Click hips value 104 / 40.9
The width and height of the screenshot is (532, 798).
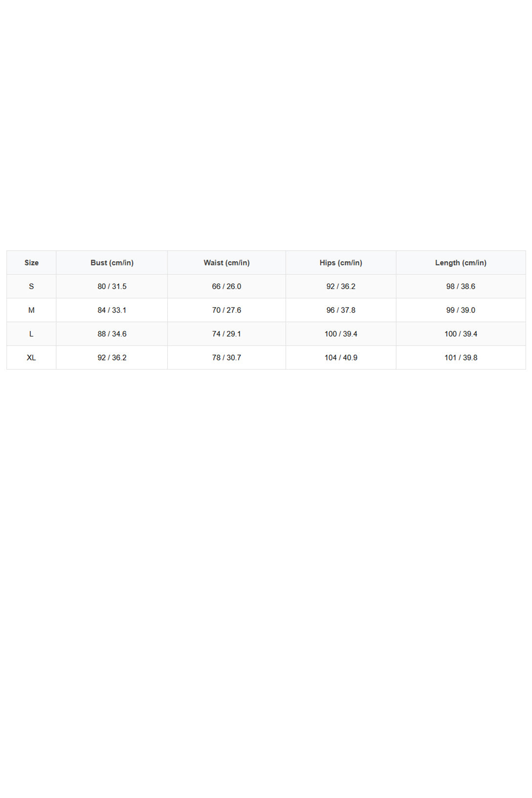click(341, 357)
